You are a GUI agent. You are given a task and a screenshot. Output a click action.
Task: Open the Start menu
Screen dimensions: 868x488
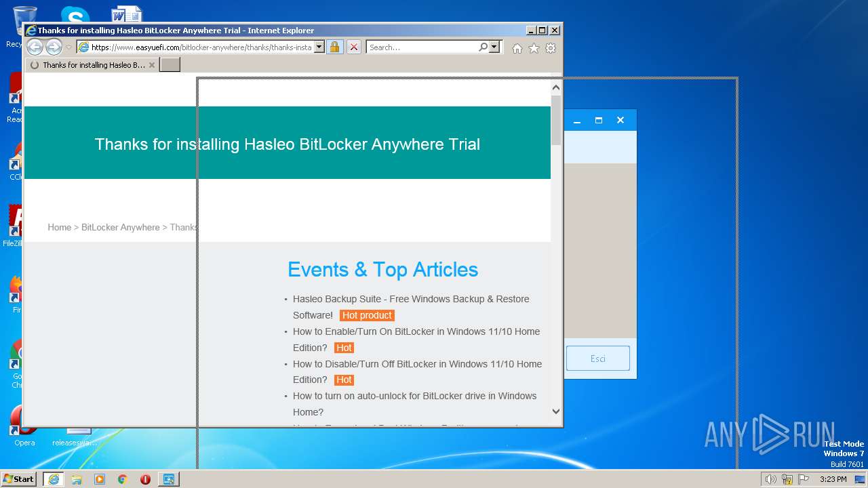click(x=18, y=479)
